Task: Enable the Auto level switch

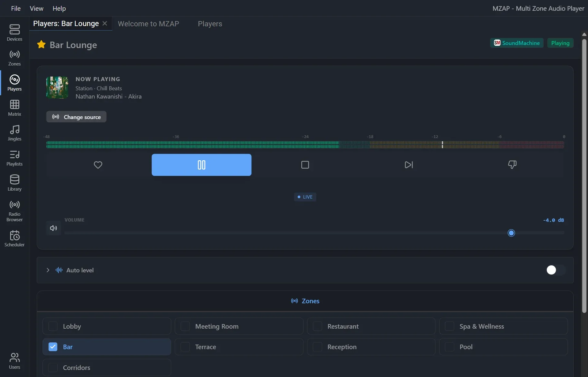Action: (x=556, y=270)
